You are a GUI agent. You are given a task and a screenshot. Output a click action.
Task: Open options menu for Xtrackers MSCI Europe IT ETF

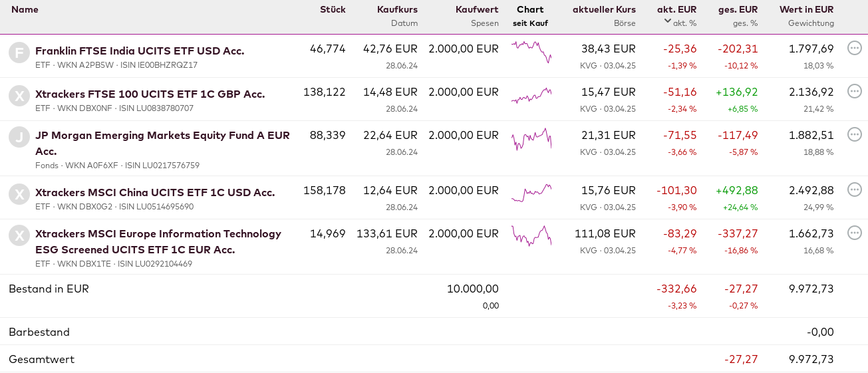click(855, 233)
